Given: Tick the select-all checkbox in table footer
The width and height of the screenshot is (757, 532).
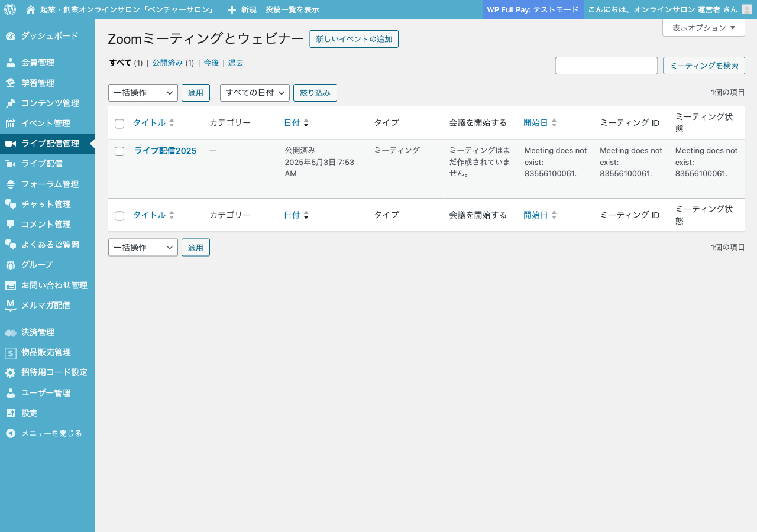Looking at the screenshot, I should tap(119, 216).
